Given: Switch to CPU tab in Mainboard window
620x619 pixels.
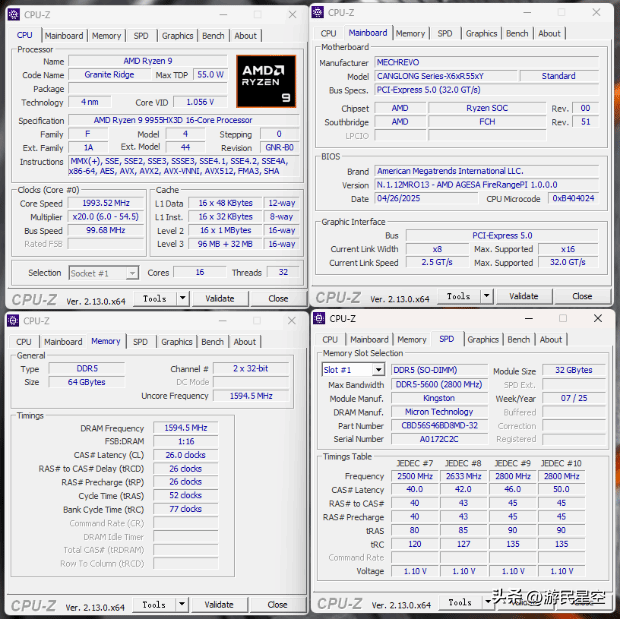Looking at the screenshot, I should 328,34.
